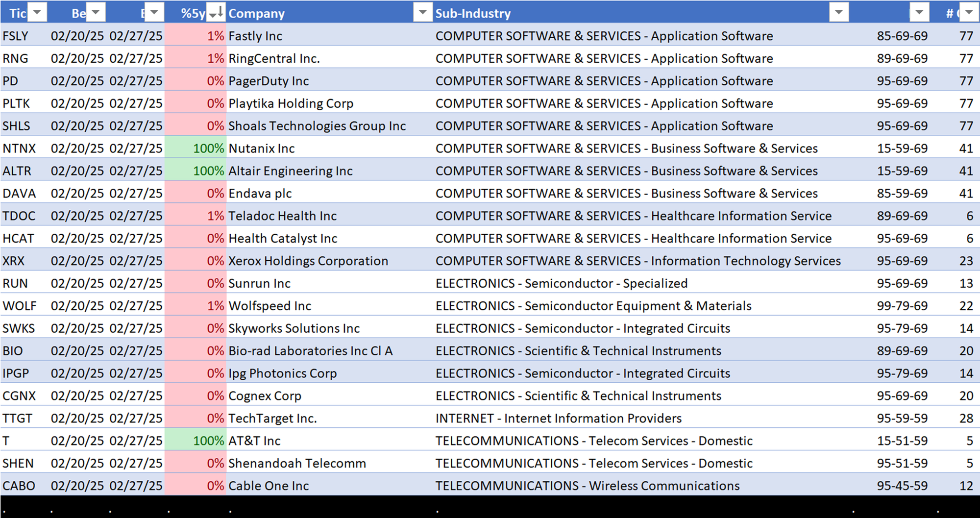Click the SWKS ticker cell
The image size is (980, 518).
(24, 328)
